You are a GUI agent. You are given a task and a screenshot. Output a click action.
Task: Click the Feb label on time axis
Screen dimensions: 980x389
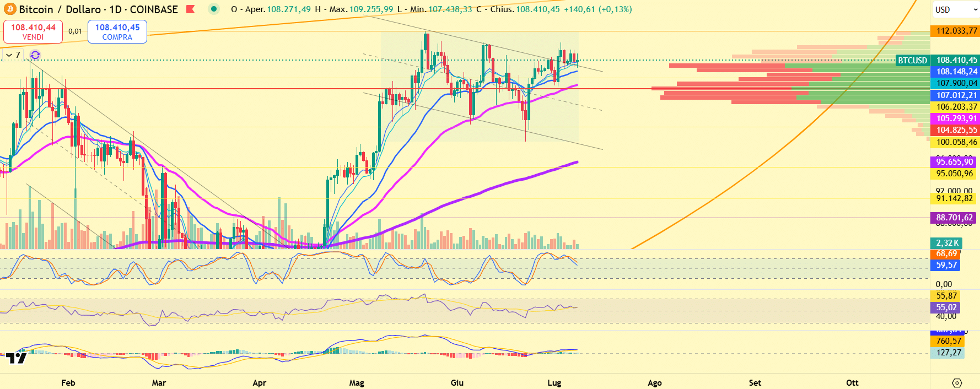pos(68,382)
